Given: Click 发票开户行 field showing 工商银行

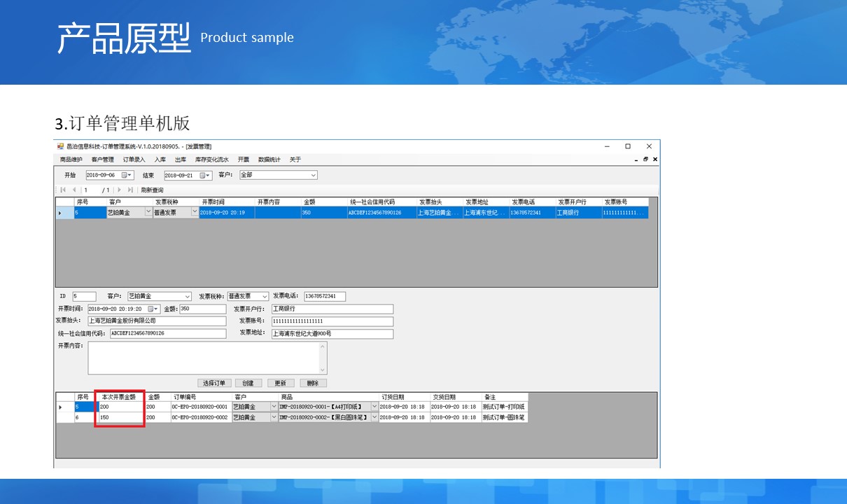Looking at the screenshot, I should pyautogui.click(x=332, y=309).
